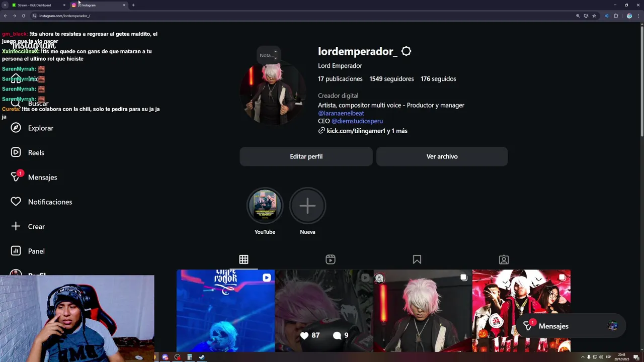
Task: Click install app icon in address bar
Action: pos(586,16)
